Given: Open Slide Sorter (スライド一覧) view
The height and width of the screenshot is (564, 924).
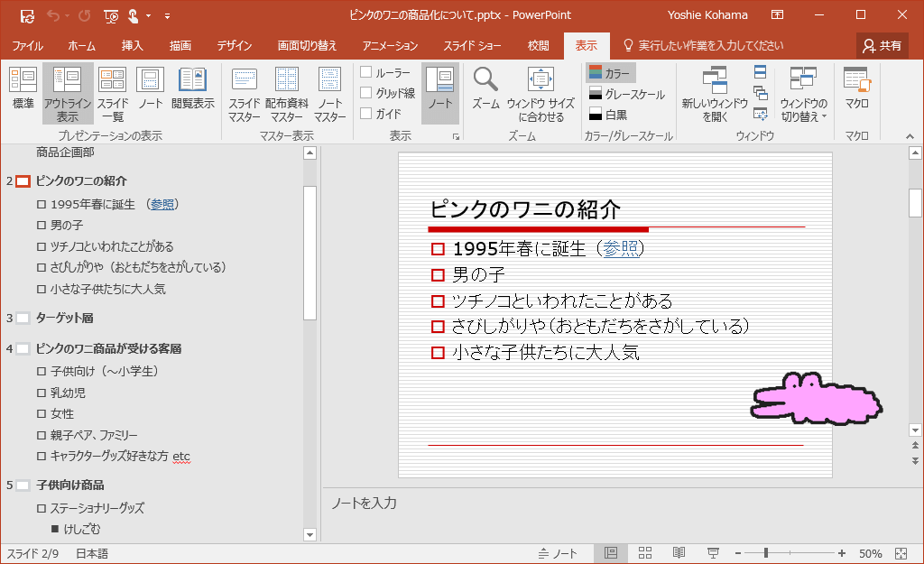Looking at the screenshot, I should point(112,92).
